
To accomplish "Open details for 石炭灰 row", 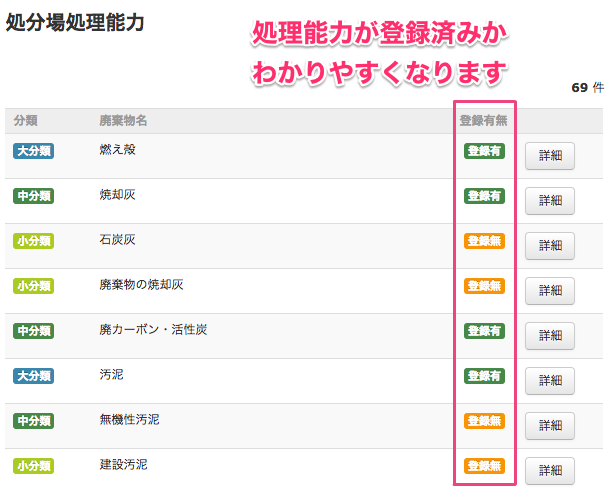I will coord(550,245).
